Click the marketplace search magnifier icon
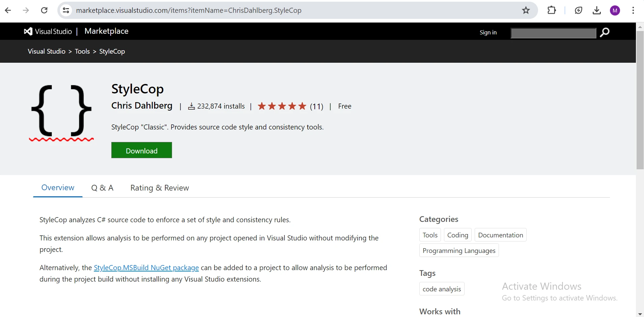This screenshot has height=317, width=644. pyautogui.click(x=605, y=32)
